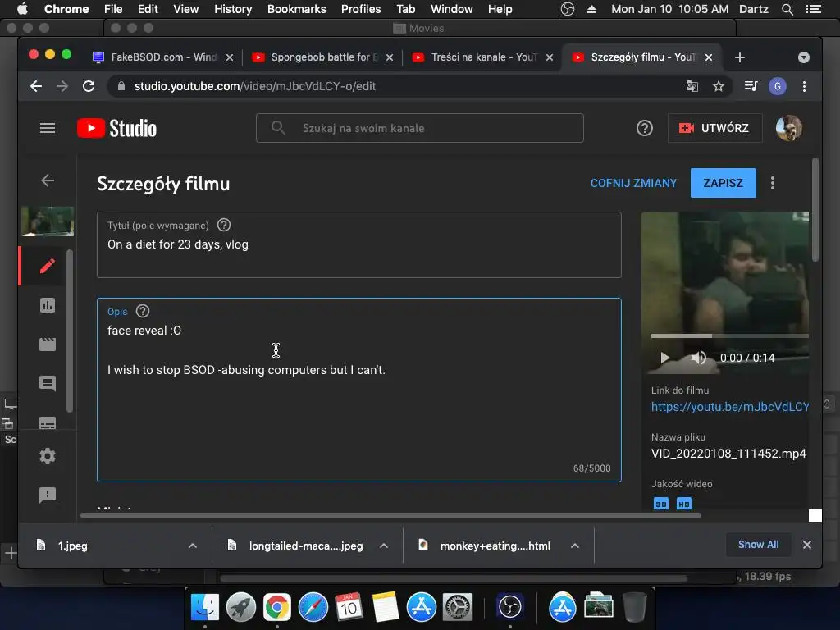Expand options for monkey+eating html download
Viewport: 840px width, 630px height.
click(575, 546)
